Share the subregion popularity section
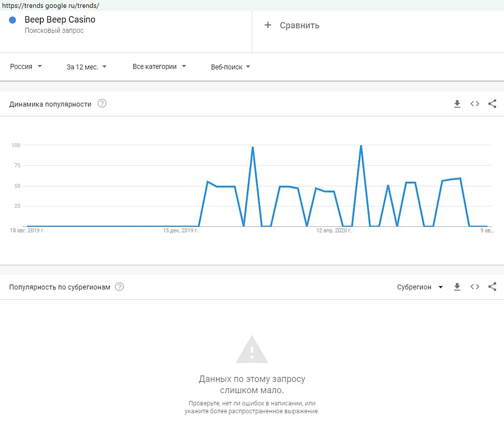 [492, 287]
